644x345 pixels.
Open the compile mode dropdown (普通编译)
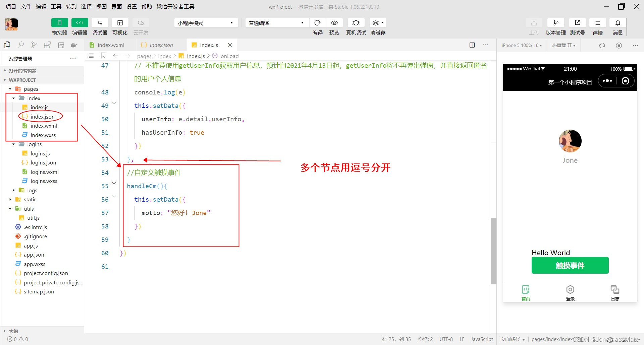coord(277,23)
